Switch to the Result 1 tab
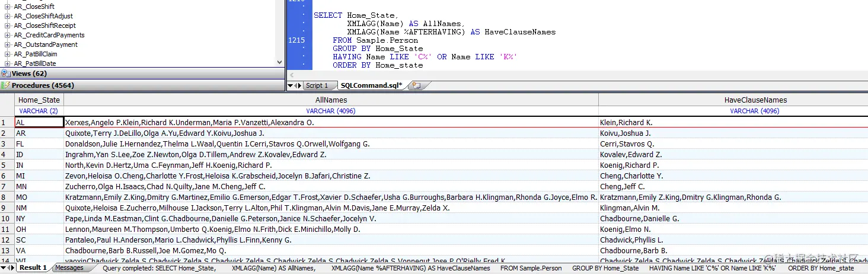 tap(33, 267)
